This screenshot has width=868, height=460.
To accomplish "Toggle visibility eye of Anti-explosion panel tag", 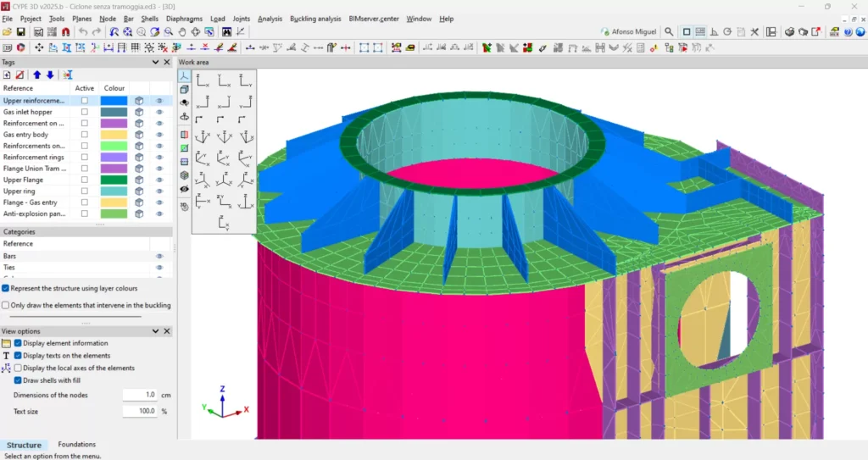I will coord(159,213).
